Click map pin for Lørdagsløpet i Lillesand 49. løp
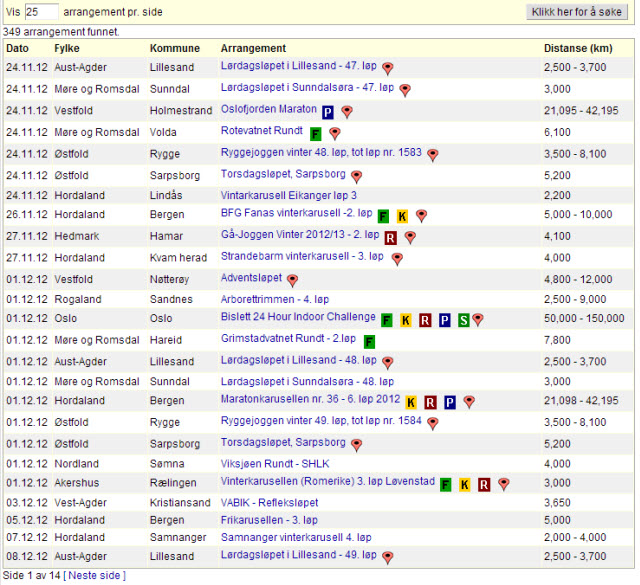640x585 pixels. pyautogui.click(x=387, y=558)
